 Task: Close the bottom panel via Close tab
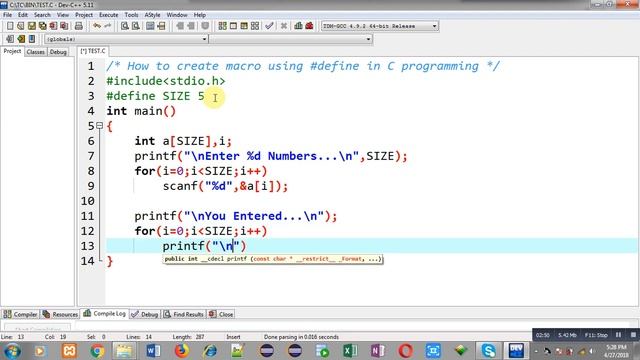pyautogui.click(x=221, y=314)
